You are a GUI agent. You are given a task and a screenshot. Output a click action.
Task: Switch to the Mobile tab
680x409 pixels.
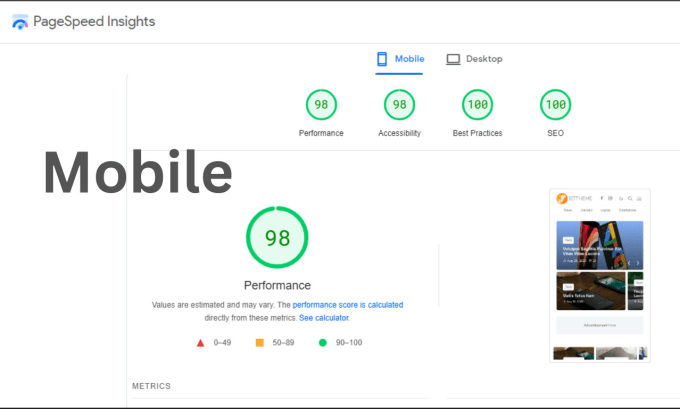click(x=399, y=59)
